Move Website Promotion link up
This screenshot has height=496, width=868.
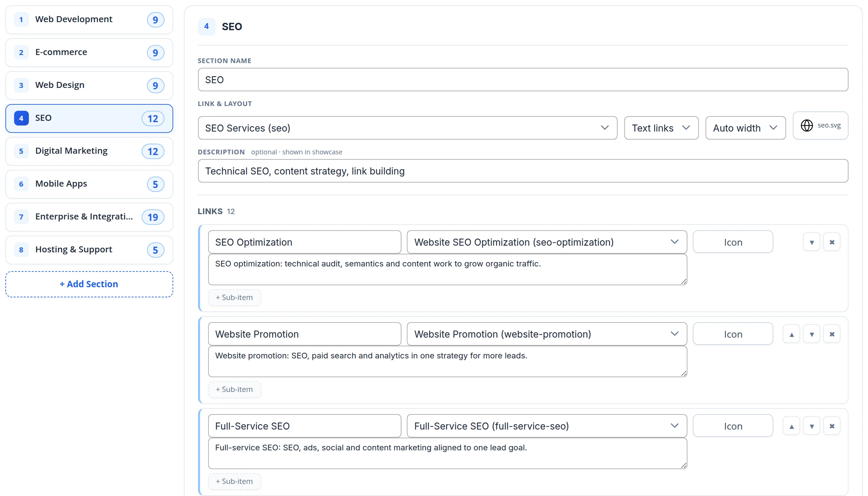(x=791, y=334)
